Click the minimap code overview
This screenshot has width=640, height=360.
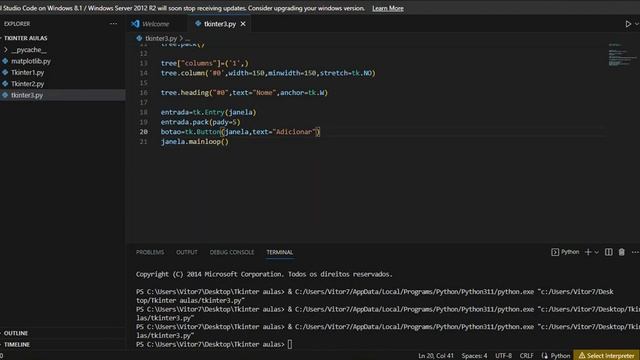[x=622, y=55]
